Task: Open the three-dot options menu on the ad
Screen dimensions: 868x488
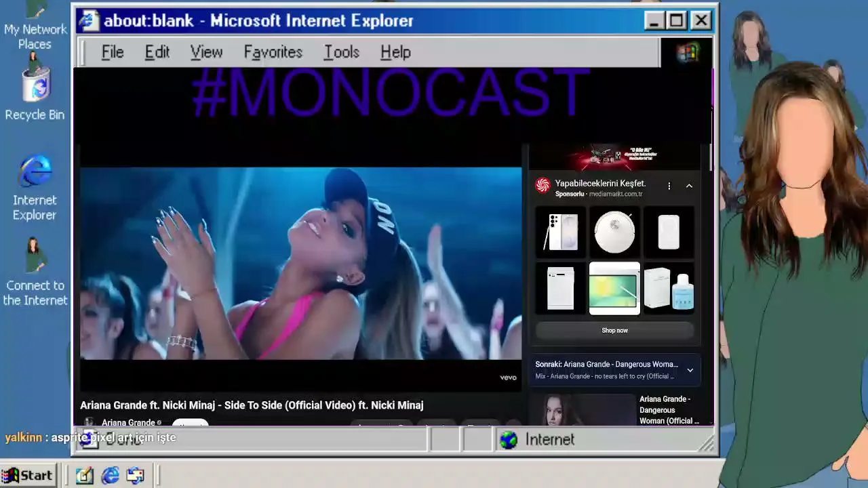Action: pyautogui.click(x=669, y=186)
